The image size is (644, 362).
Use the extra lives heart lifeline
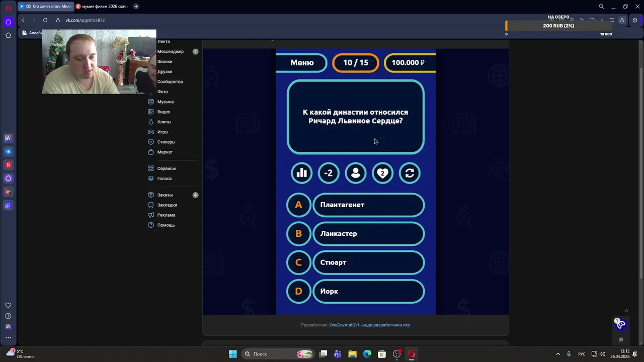pos(382,173)
